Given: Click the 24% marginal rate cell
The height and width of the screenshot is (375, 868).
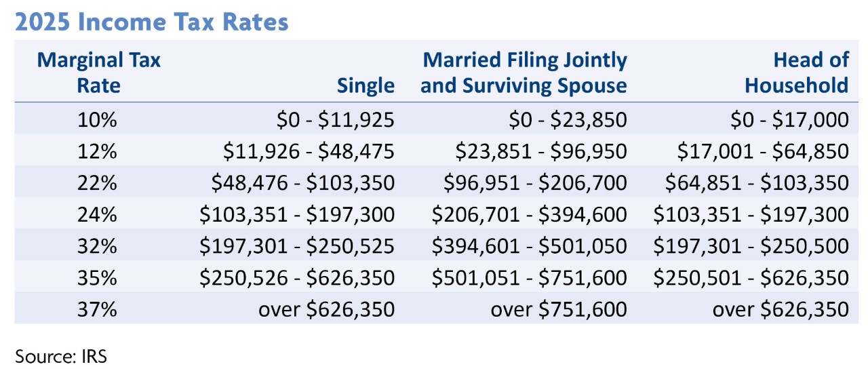Looking at the screenshot, I should (99, 215).
